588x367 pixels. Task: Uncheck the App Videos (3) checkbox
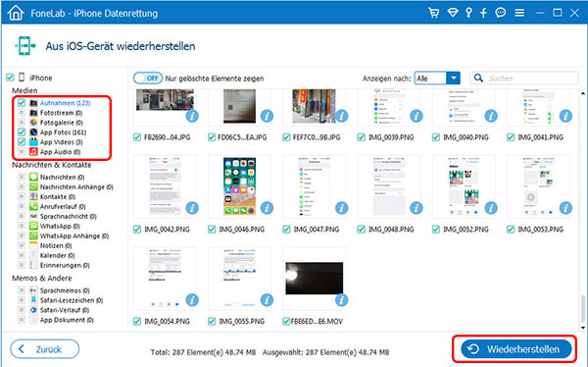coord(22,141)
